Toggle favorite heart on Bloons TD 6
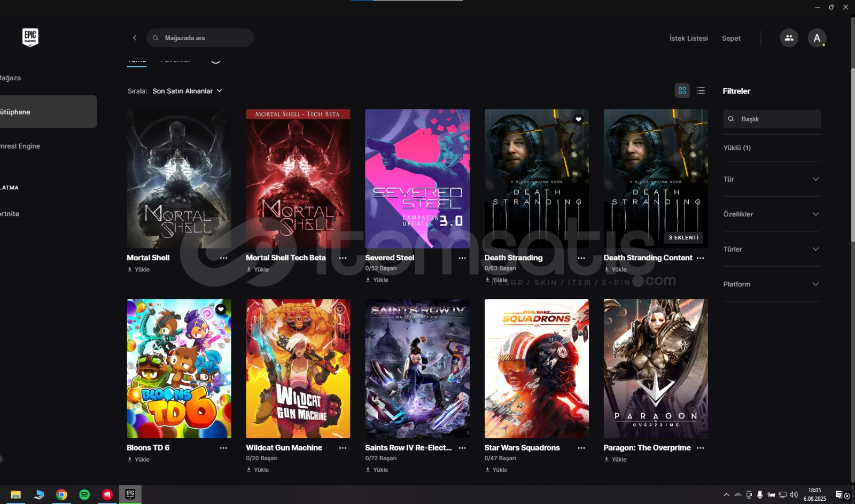 pyautogui.click(x=221, y=309)
